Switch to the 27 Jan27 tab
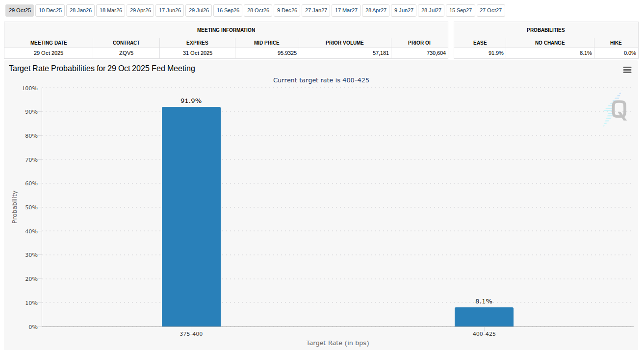This screenshot has height=350, width=644. [315, 10]
